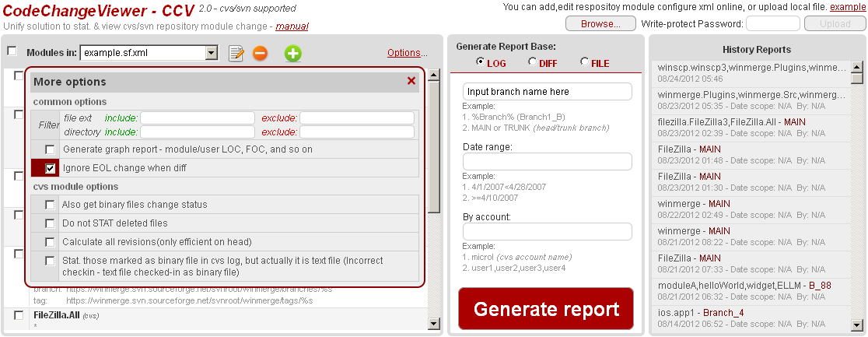Enable Generate graph report checkbox
868x337 pixels.
pyautogui.click(x=51, y=149)
